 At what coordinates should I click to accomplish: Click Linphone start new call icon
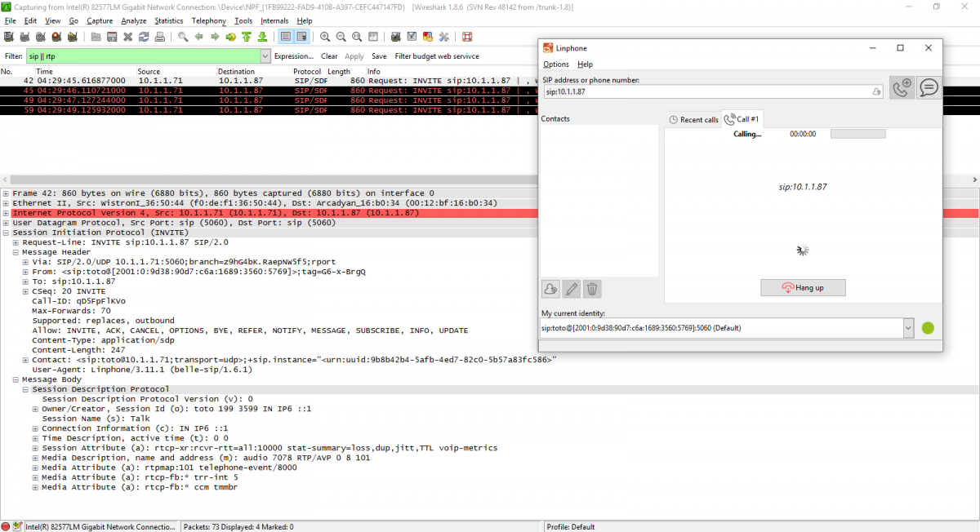tap(902, 88)
